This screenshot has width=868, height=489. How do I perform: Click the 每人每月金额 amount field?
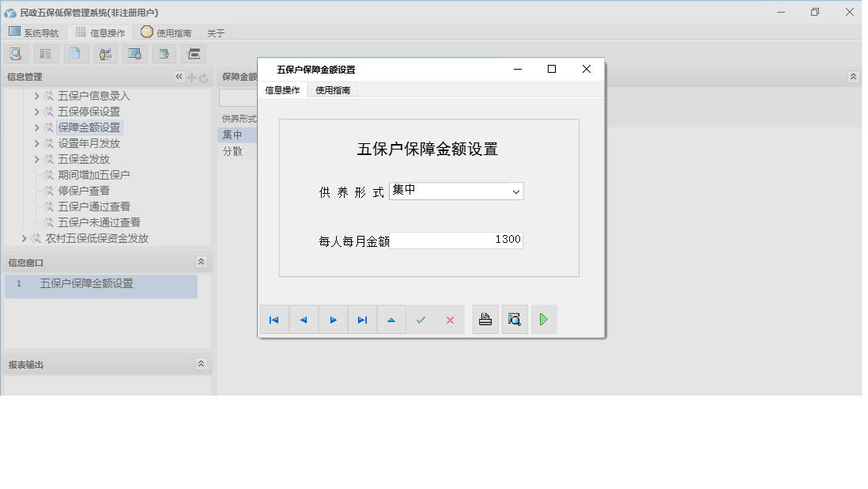(x=459, y=240)
